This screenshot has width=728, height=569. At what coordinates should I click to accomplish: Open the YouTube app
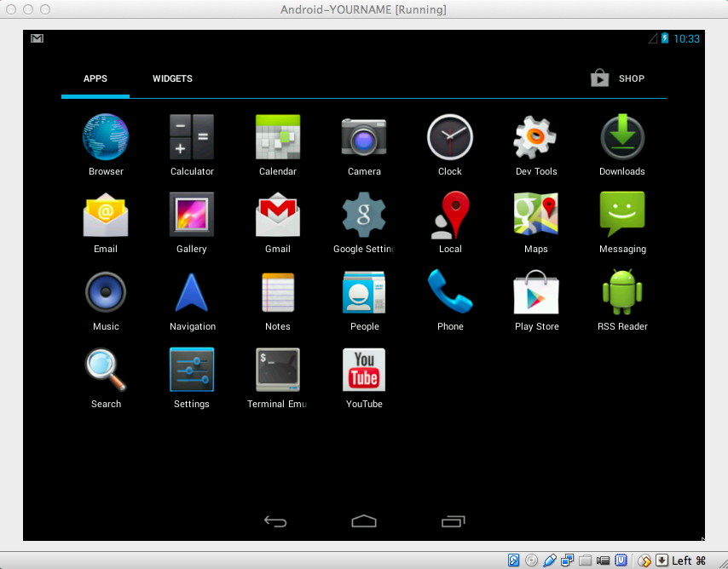click(x=364, y=378)
